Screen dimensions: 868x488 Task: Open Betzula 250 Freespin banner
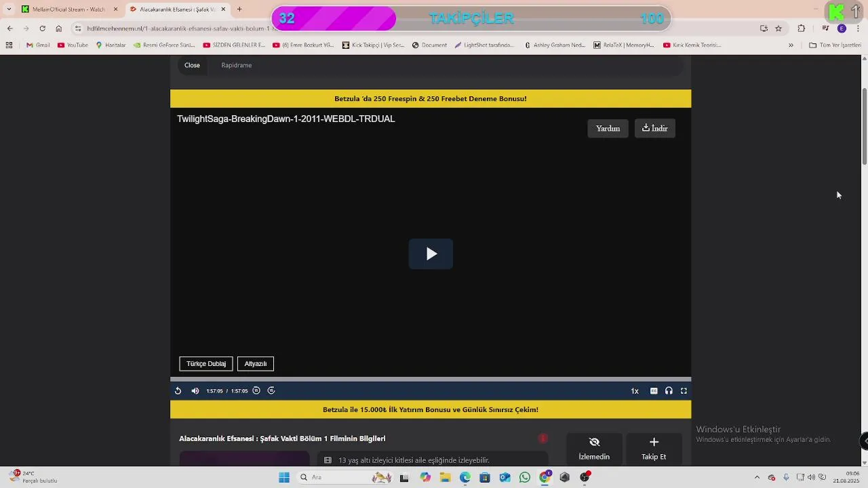[x=431, y=99]
